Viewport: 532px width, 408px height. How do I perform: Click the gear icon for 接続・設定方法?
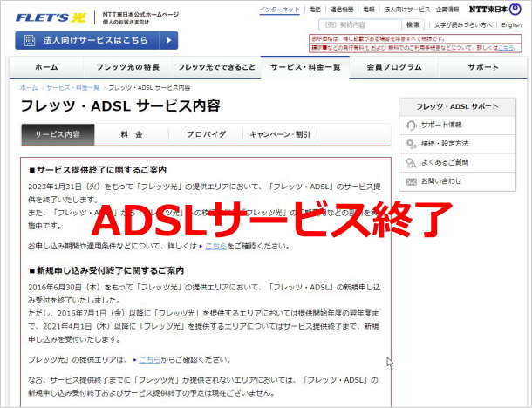click(x=411, y=144)
